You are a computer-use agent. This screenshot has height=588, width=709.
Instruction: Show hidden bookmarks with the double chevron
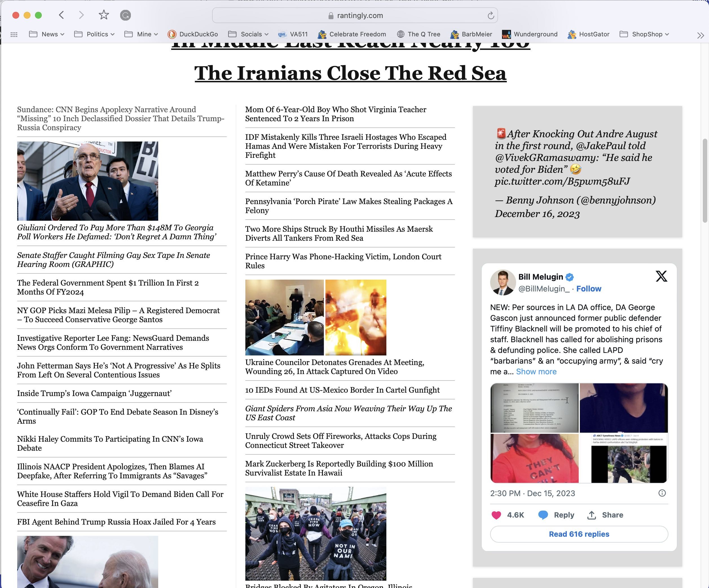[x=701, y=36]
